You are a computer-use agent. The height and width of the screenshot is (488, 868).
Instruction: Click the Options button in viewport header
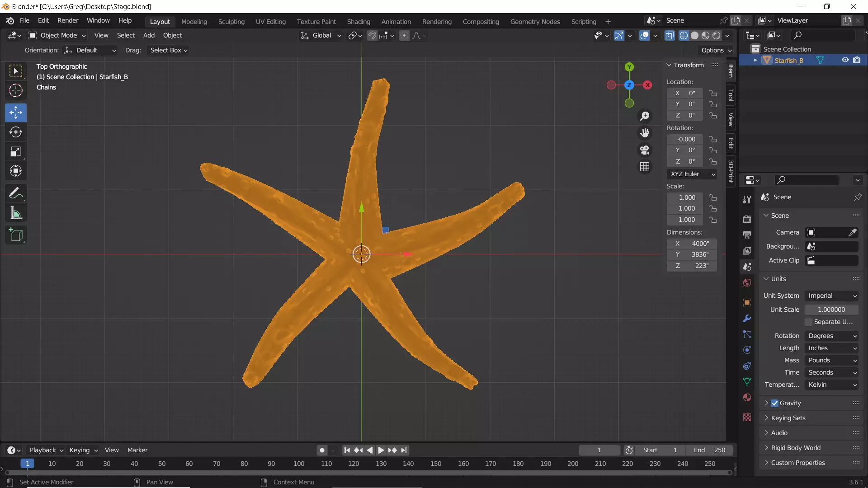tap(716, 50)
